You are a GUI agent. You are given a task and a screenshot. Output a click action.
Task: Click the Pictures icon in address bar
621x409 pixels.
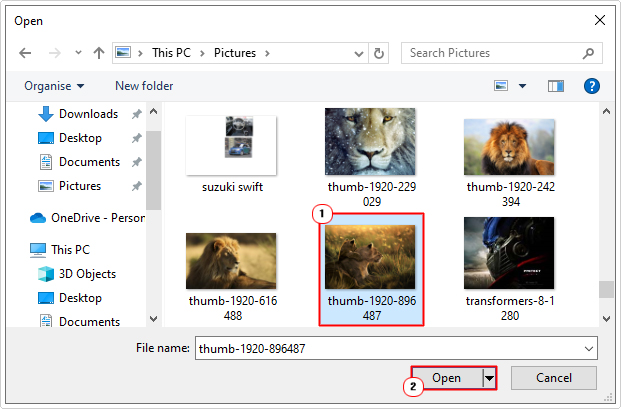[x=123, y=52]
